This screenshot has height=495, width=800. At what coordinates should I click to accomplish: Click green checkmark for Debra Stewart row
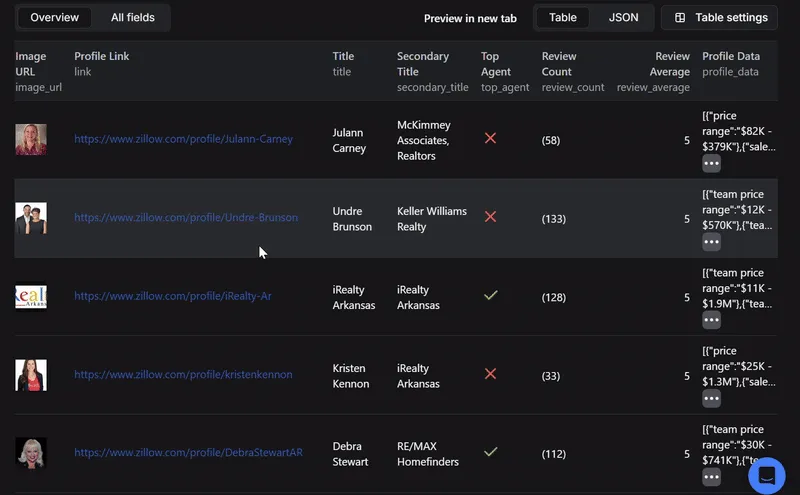(491, 452)
